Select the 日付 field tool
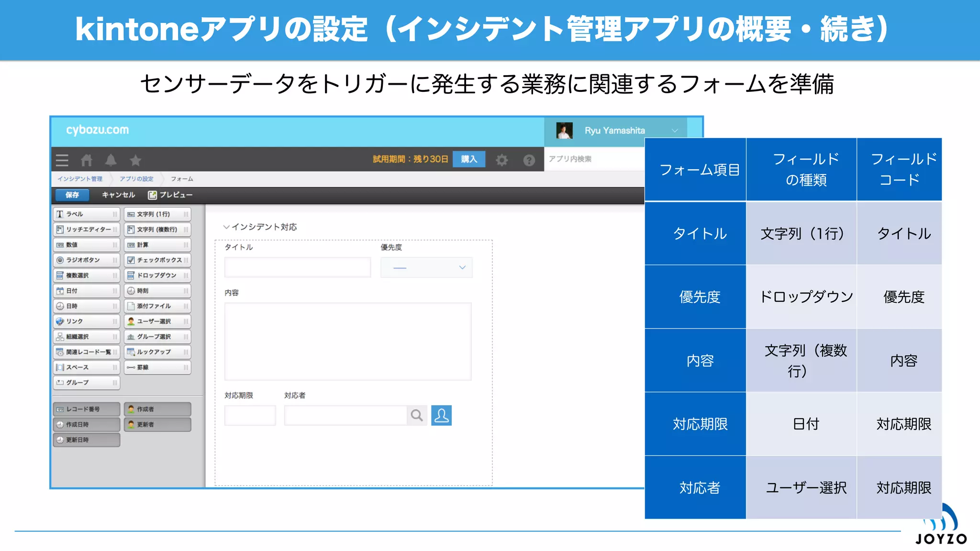Image resolution: width=980 pixels, height=551 pixels. (86, 290)
